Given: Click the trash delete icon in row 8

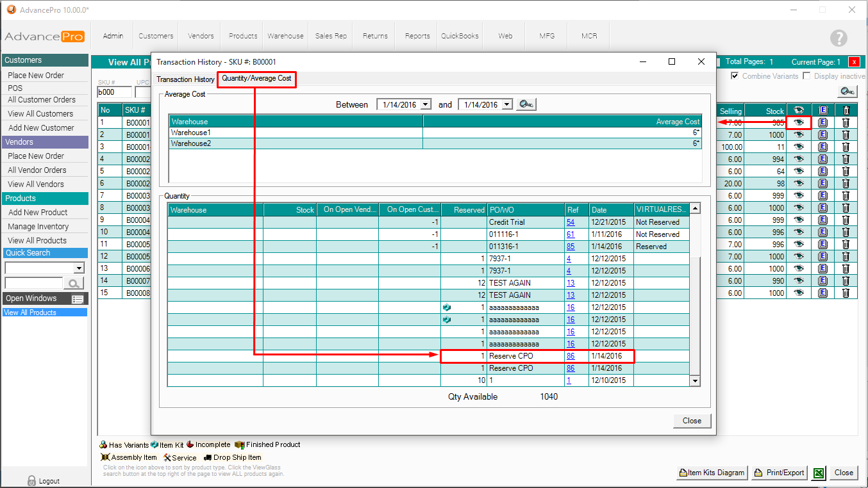Looking at the screenshot, I should click(x=846, y=208).
